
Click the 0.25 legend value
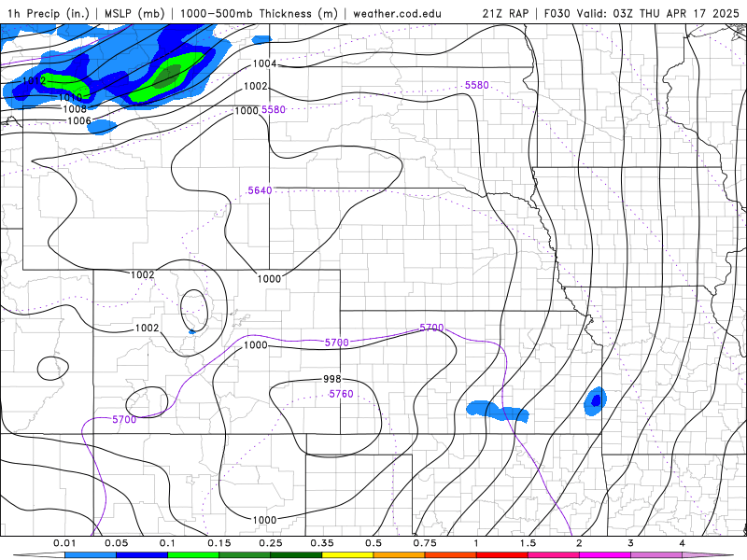(x=271, y=543)
